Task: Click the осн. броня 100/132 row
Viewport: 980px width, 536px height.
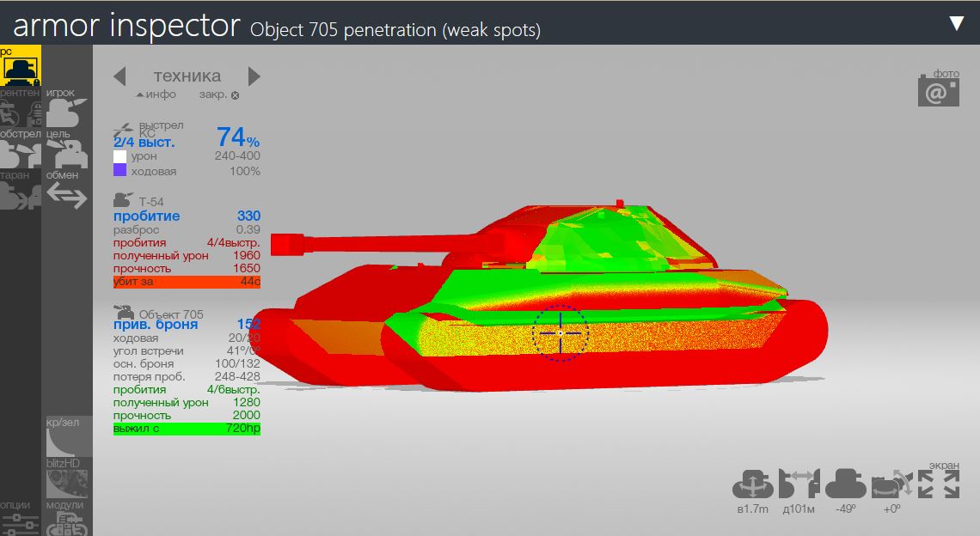Action: point(187,363)
